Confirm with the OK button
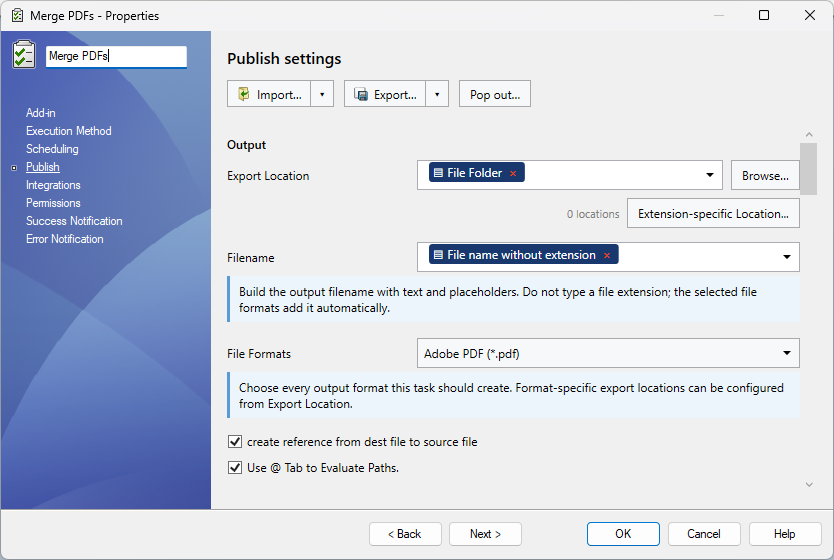Screen dimensions: 834x560 623,534
